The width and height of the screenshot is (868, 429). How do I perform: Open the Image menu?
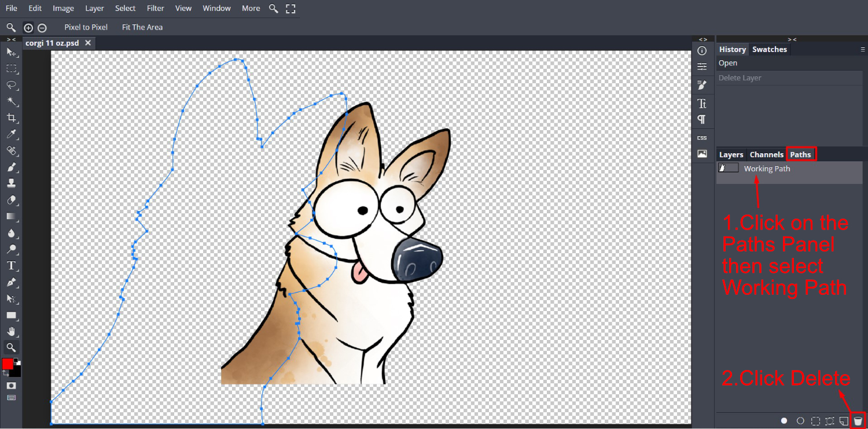click(63, 9)
